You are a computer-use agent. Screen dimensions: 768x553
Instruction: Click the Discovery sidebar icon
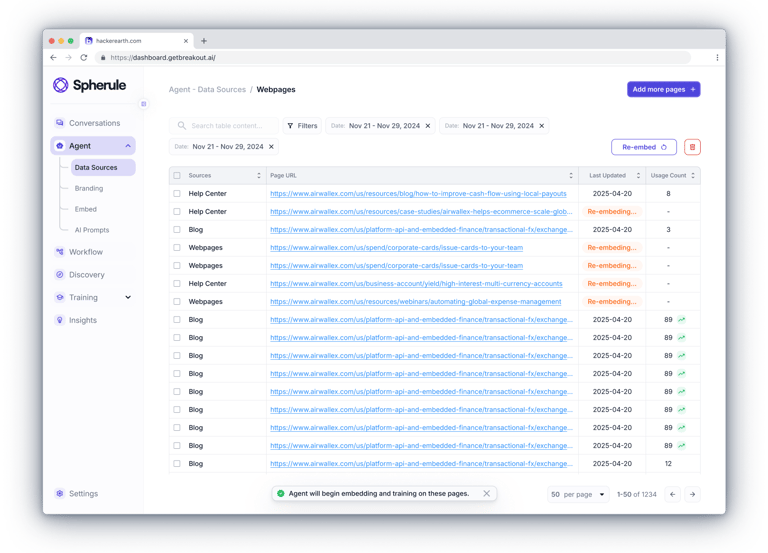tap(60, 275)
